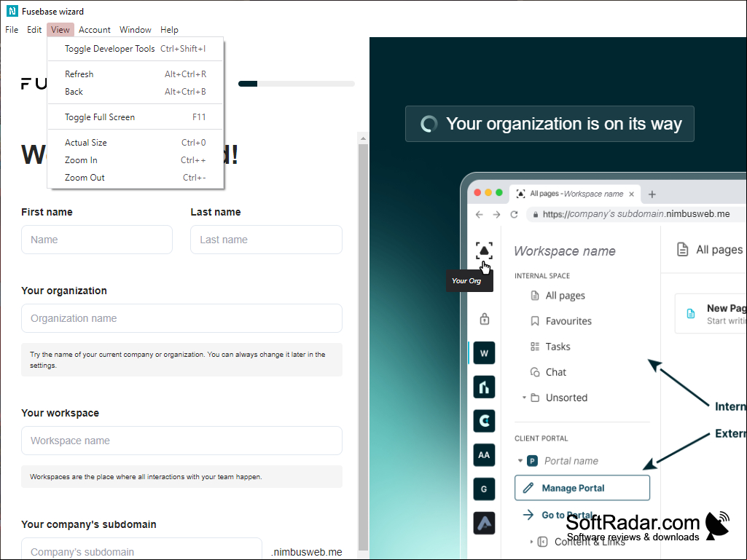
Task: Collapse the Portal name arrow
Action: coord(520,460)
